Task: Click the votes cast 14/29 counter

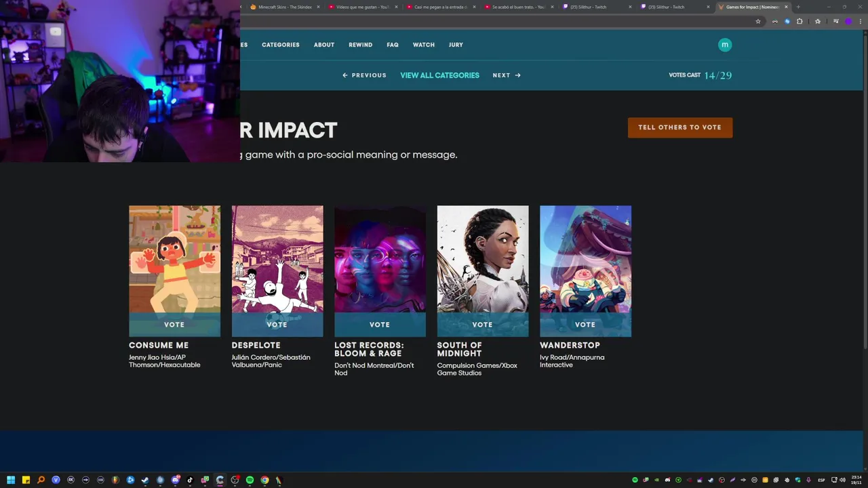Action: click(x=701, y=75)
